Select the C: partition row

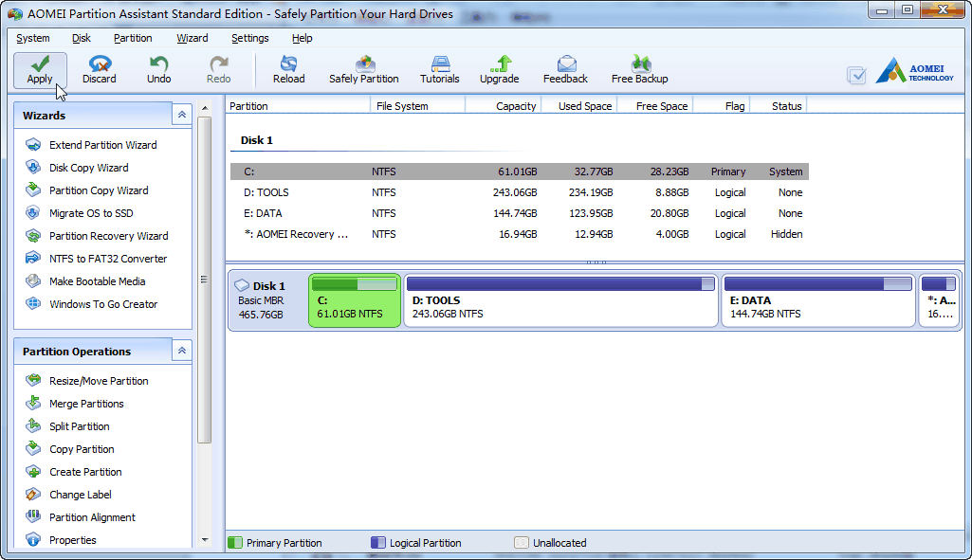pos(520,172)
